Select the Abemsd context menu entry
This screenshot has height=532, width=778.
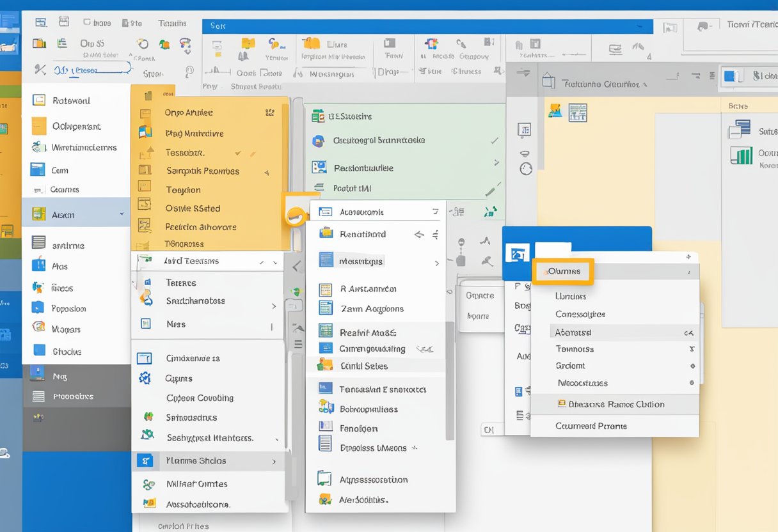click(x=573, y=332)
